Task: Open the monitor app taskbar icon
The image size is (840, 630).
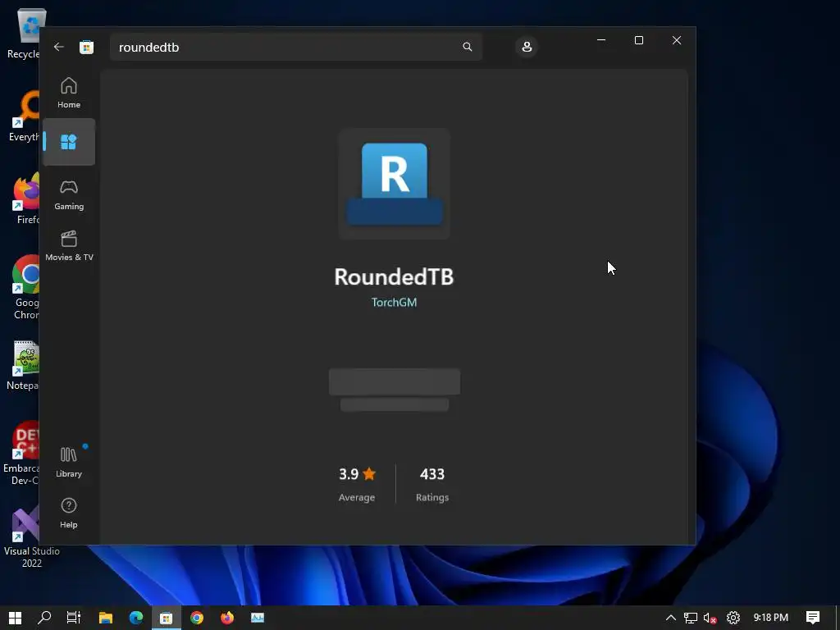Action: 258,618
